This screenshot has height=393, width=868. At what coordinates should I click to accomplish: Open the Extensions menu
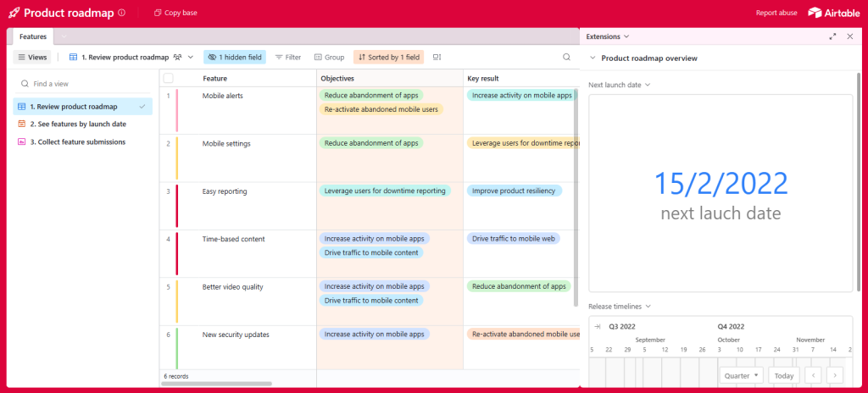click(x=608, y=37)
